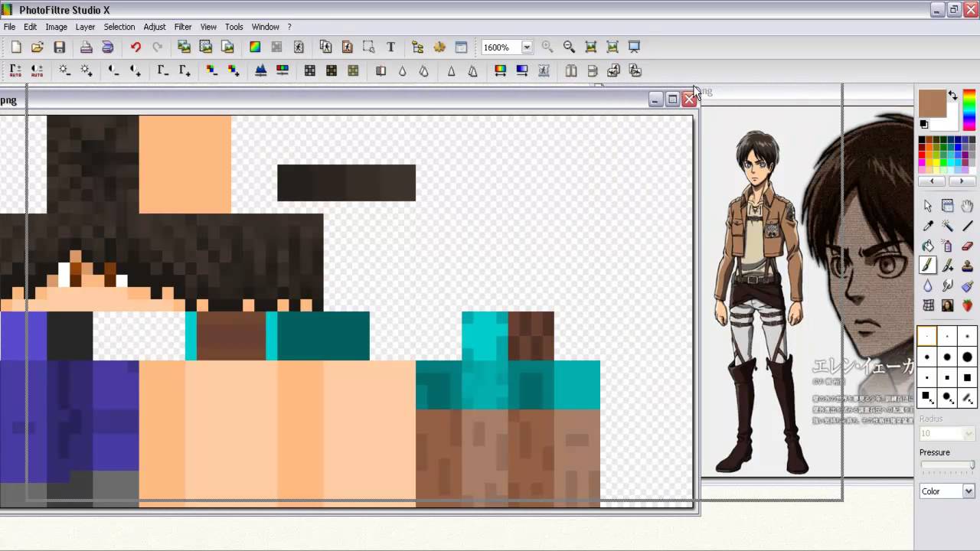The width and height of the screenshot is (980, 551).
Task: Increase brightness with sun plus icon
Action: (x=87, y=71)
